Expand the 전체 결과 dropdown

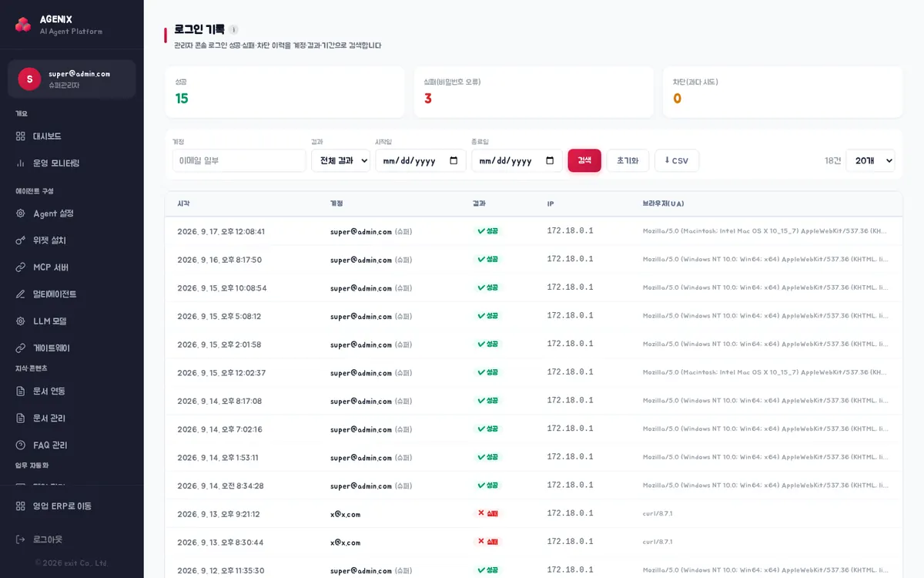coord(340,160)
